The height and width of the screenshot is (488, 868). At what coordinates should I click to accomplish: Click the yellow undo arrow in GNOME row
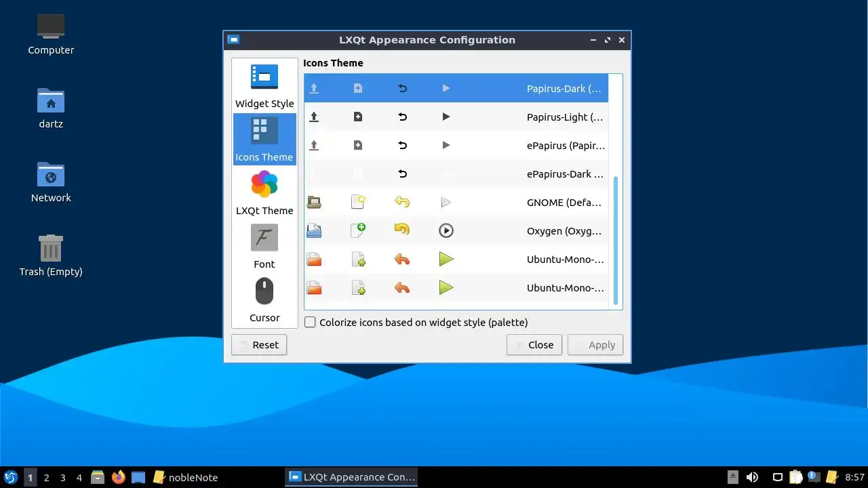pos(402,202)
